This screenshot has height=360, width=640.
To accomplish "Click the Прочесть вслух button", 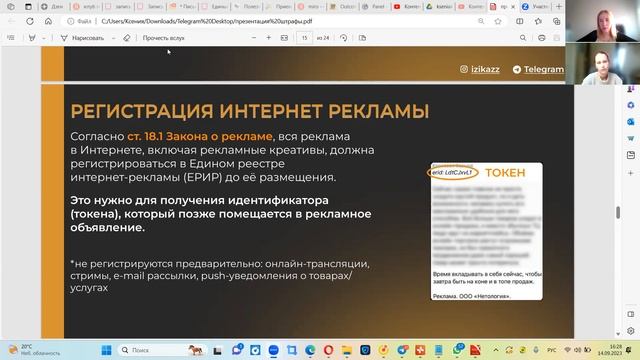I will click(163, 38).
